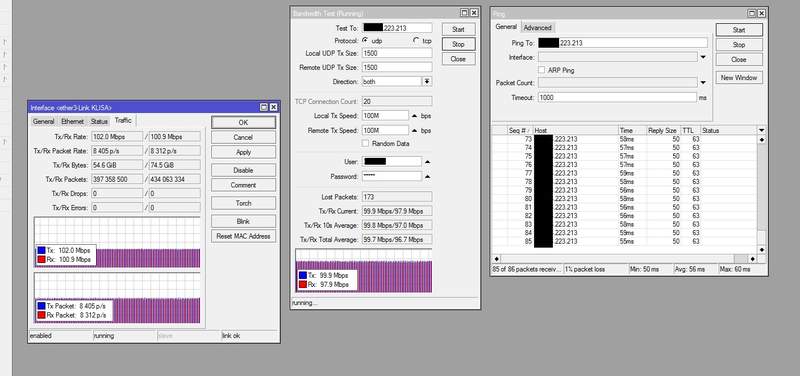
Task: Collapse User field arrow
Action: point(427,162)
